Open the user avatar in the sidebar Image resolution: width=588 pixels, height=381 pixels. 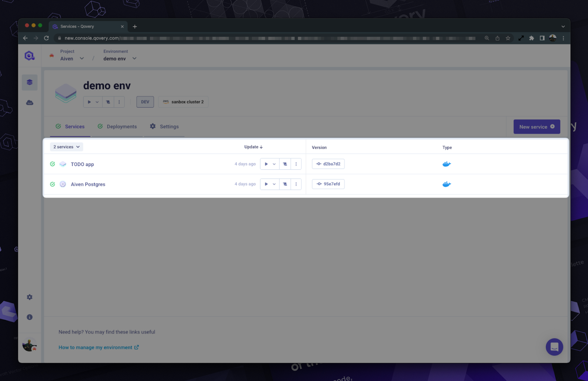[29, 345]
